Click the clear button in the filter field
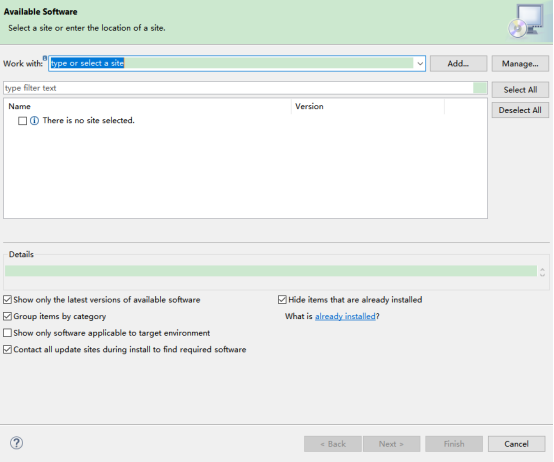 click(479, 88)
